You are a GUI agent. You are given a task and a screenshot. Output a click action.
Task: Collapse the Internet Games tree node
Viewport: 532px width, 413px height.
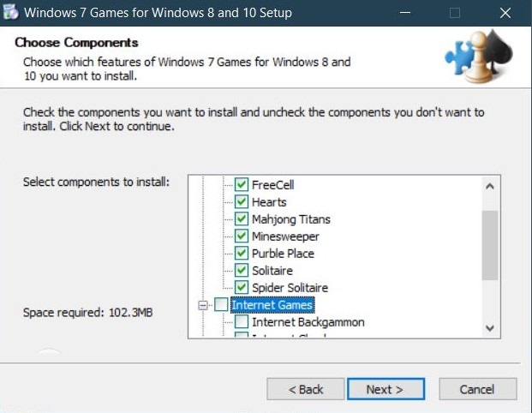(203, 305)
